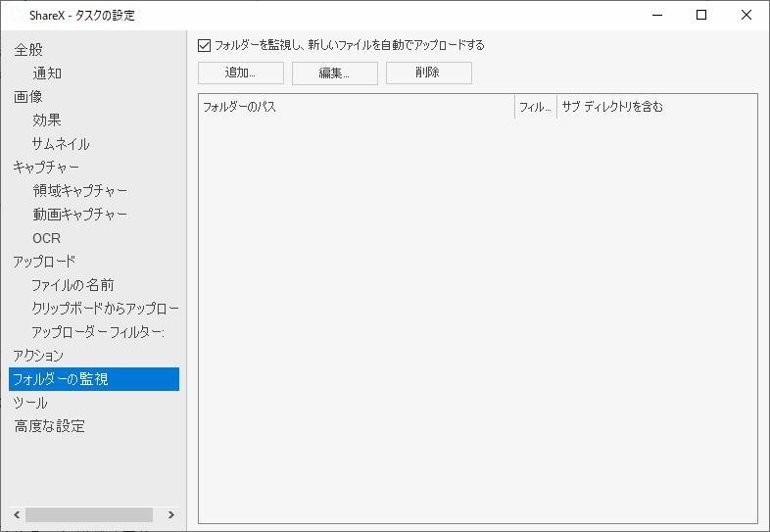Click the サブ ディレクトリを含む column header

point(612,107)
